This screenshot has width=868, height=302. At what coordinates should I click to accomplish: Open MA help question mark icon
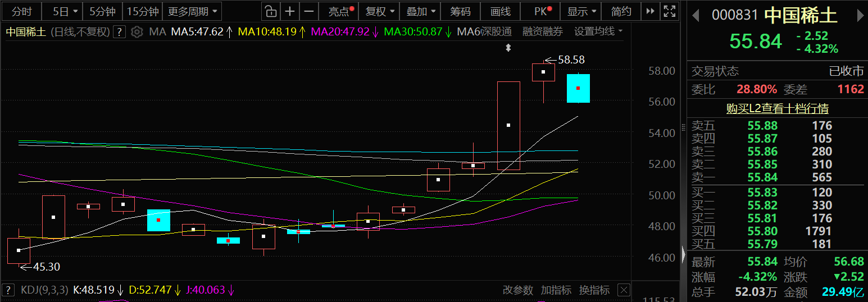pyautogui.click(x=119, y=32)
